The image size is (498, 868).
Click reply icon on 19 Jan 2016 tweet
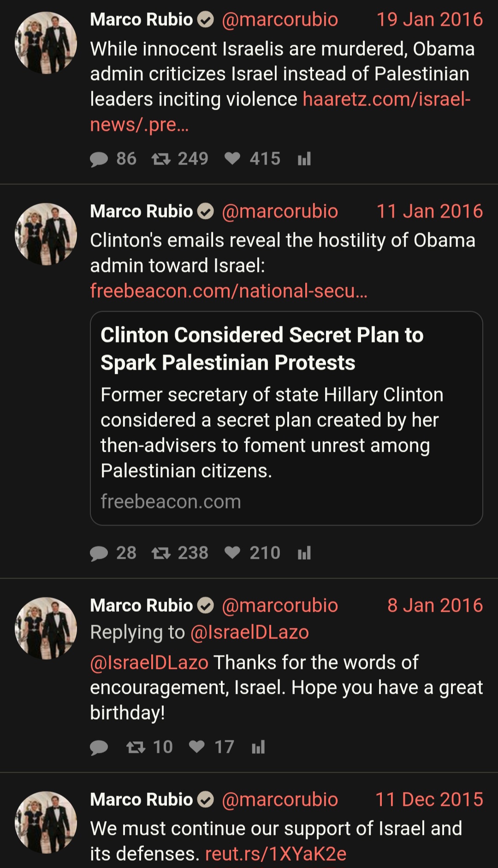[99, 159]
